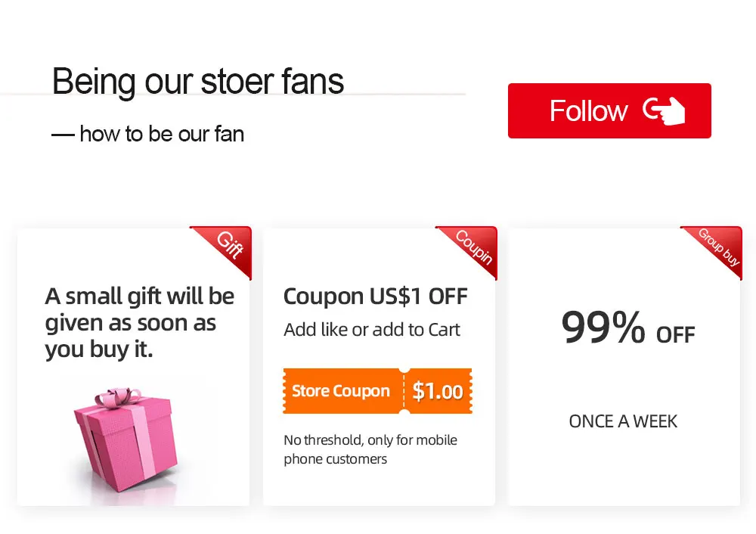Click the large 99% number
Image resolution: width=756 pixels, height=534 pixels.
click(x=603, y=327)
